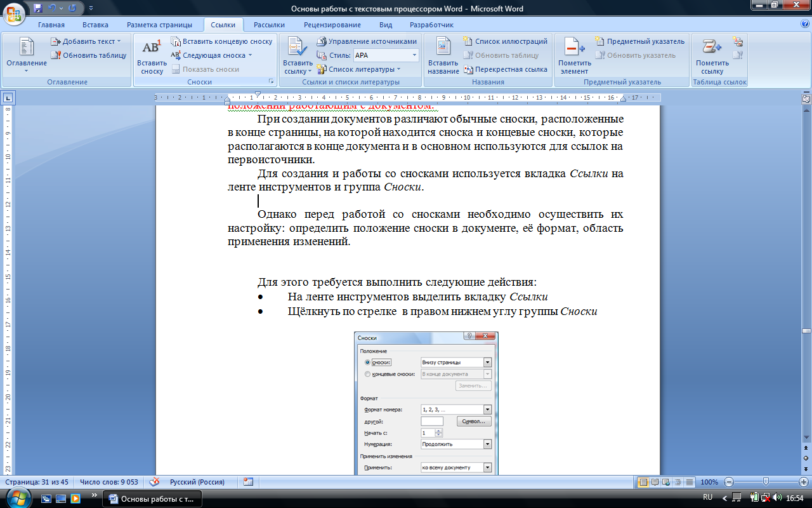The image size is (812, 508).
Task: Click the 16:54 clock in taskbar
Action: pos(795,498)
